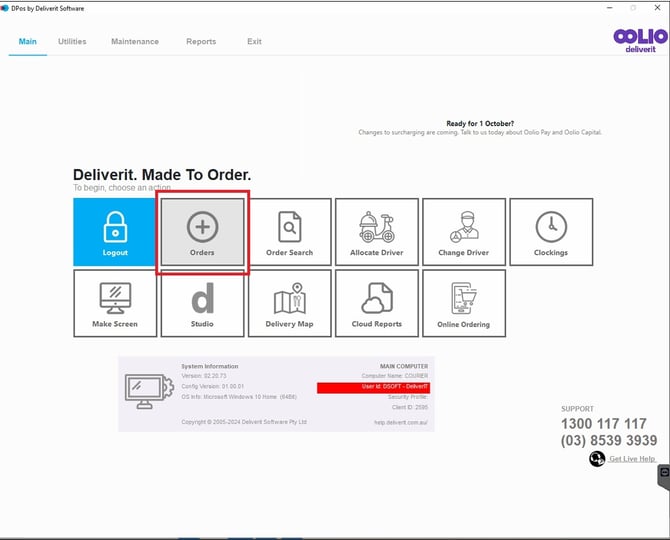Click the Config Version 01.00.01 text
The height and width of the screenshot is (540, 670).
[x=212, y=386]
